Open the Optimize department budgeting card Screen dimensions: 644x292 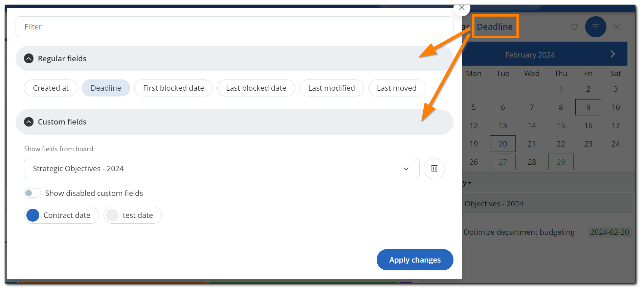point(519,232)
